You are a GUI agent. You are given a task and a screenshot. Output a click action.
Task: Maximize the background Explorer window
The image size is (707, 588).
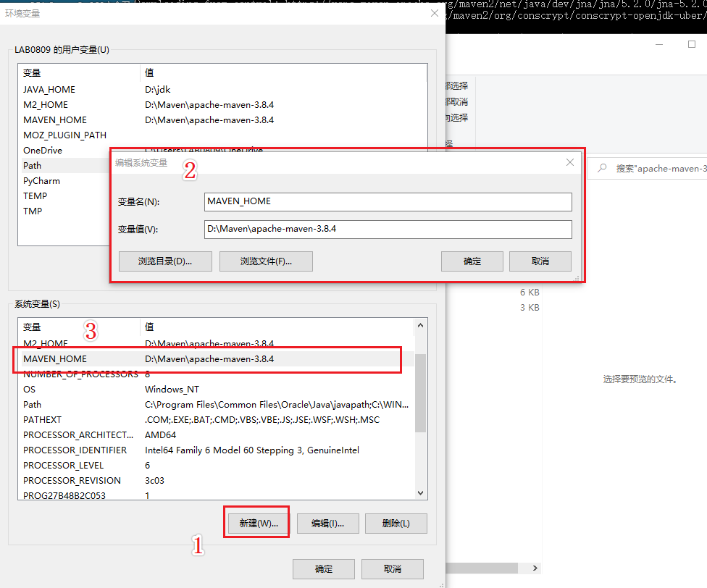tap(692, 44)
